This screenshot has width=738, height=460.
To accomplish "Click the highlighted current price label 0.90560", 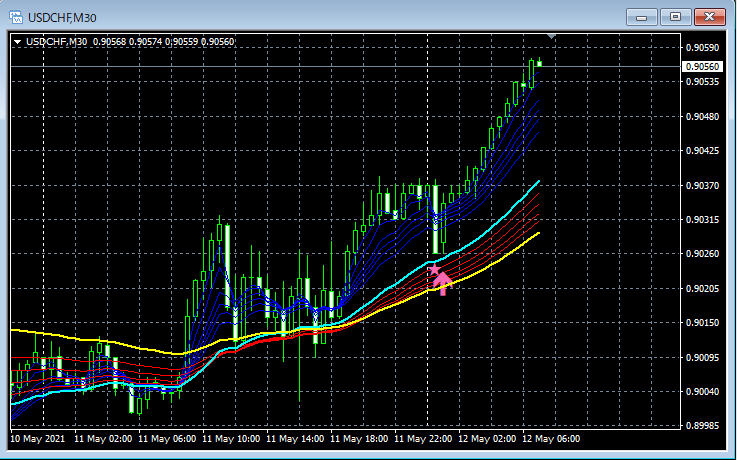I will (702, 67).
